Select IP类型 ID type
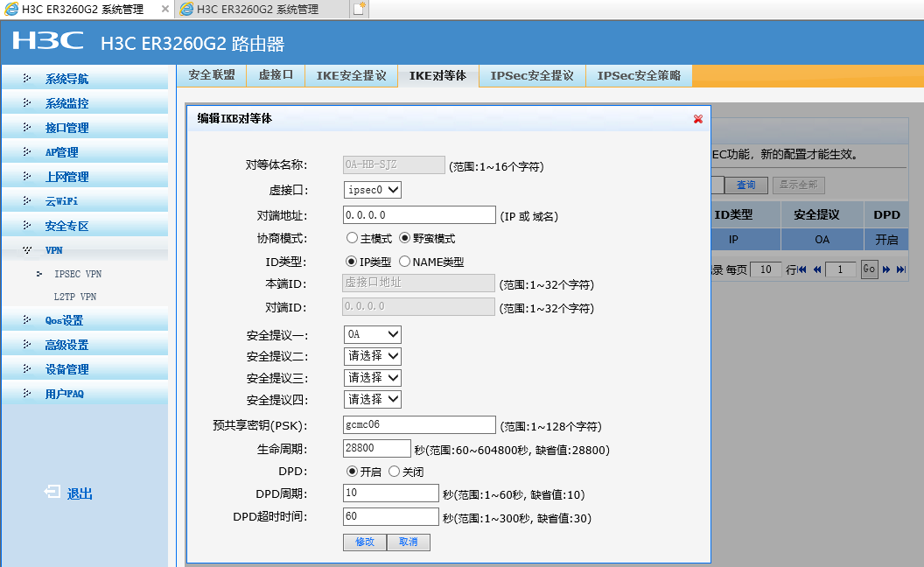This screenshot has height=567, width=924. 351,261
